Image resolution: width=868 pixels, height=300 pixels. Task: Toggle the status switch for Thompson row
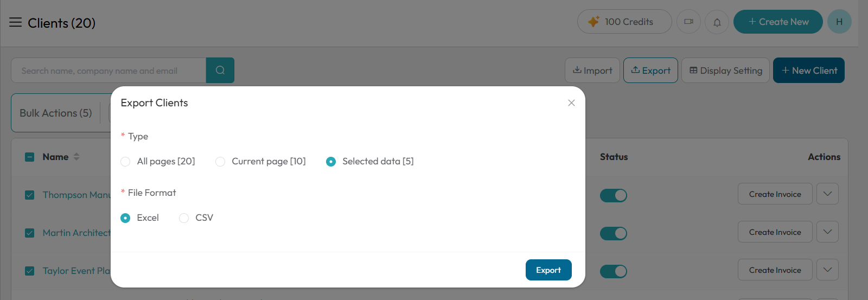point(614,195)
